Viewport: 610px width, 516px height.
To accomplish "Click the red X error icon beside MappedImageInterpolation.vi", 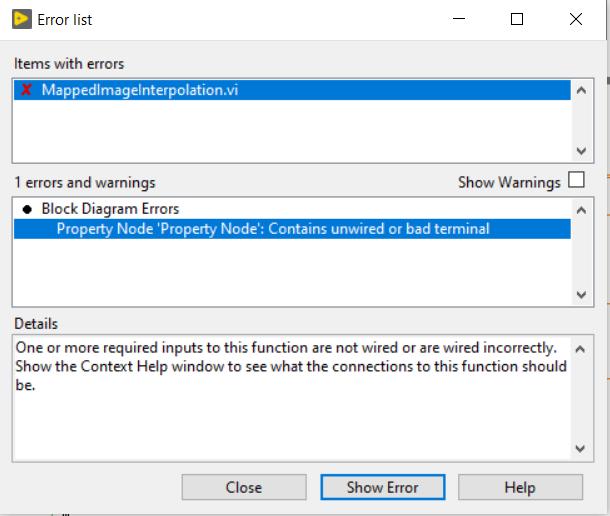I will [x=27, y=90].
